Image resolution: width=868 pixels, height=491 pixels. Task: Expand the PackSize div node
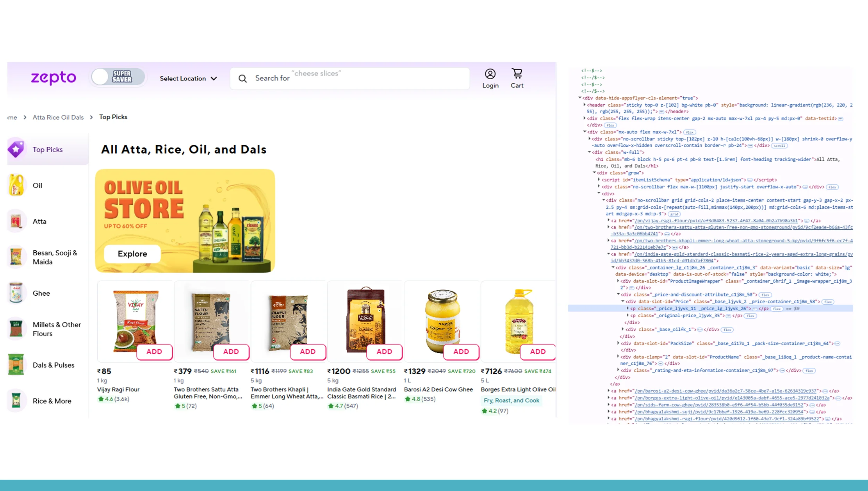[x=618, y=343]
